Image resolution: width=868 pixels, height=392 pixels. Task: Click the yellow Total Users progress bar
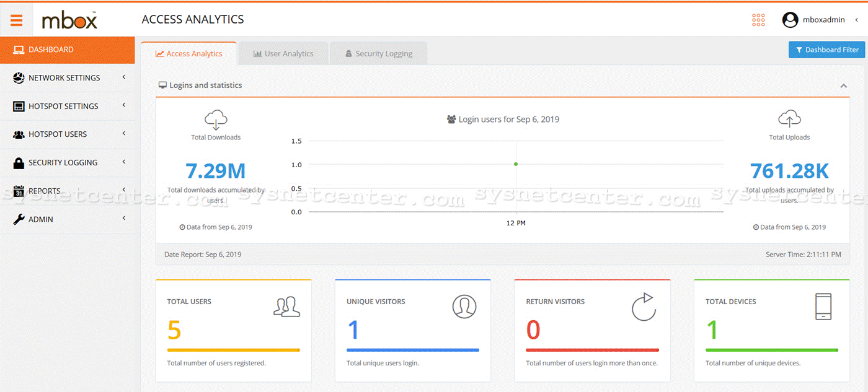pyautogui.click(x=233, y=350)
